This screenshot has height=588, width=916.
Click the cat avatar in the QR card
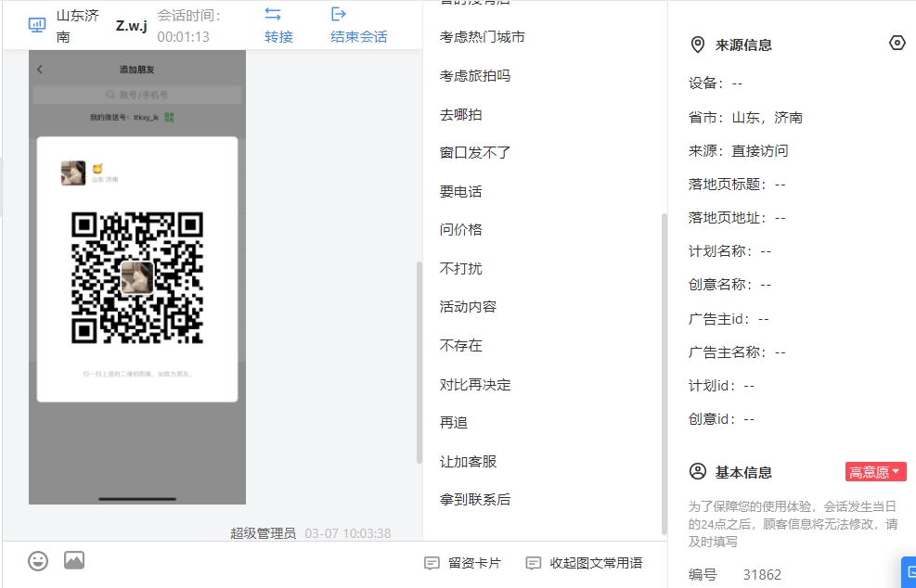[73, 173]
